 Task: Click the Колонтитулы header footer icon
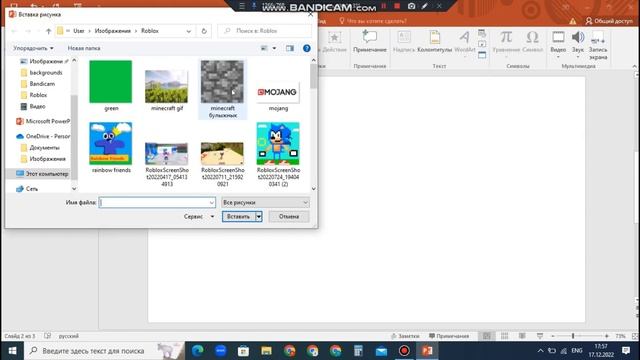pyautogui.click(x=435, y=42)
